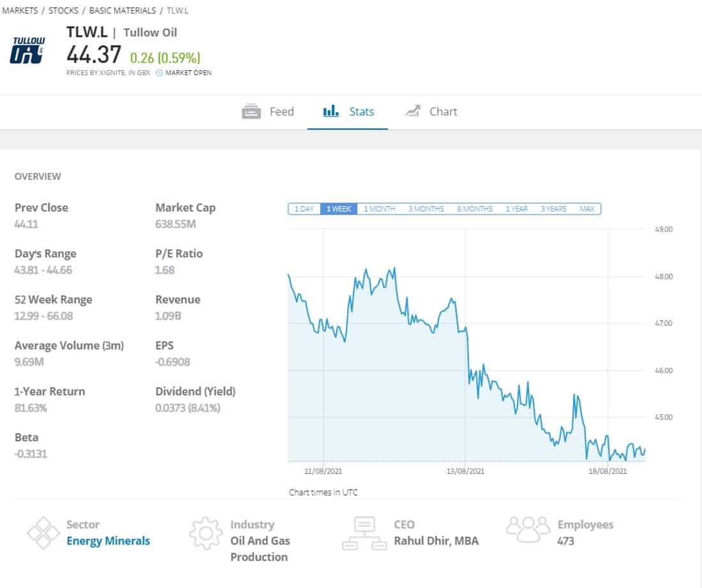
Task: Click the 52 Week Range value 12.99 - 66.08
Action: pyautogui.click(x=43, y=316)
